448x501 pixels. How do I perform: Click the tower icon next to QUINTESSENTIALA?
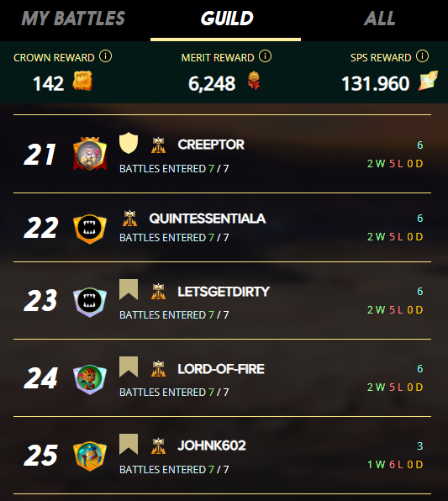(129, 219)
